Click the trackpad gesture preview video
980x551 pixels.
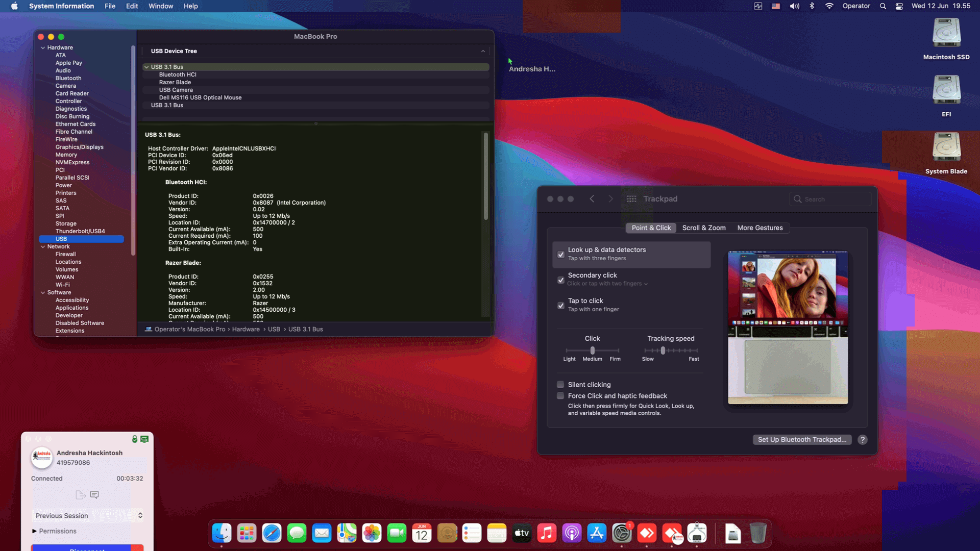(788, 327)
